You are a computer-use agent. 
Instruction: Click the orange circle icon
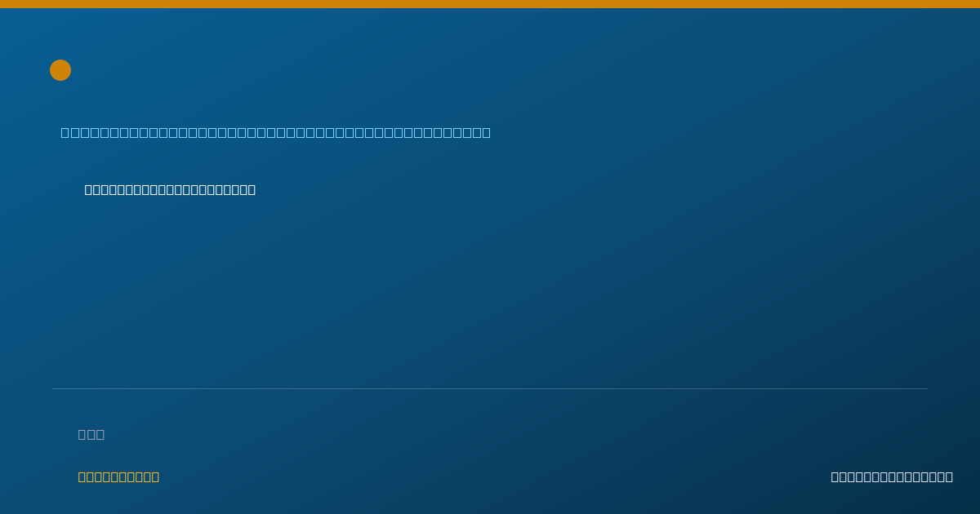coord(60,70)
